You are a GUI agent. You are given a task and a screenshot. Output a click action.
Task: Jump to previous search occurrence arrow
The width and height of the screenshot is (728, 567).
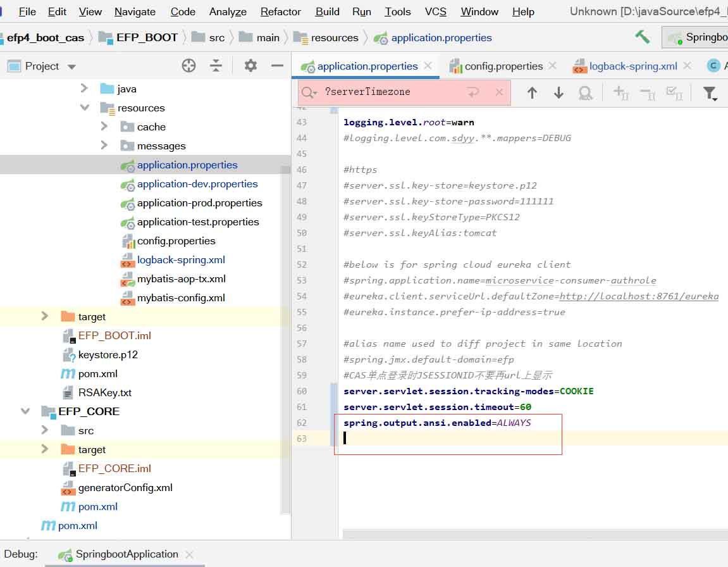pos(532,93)
